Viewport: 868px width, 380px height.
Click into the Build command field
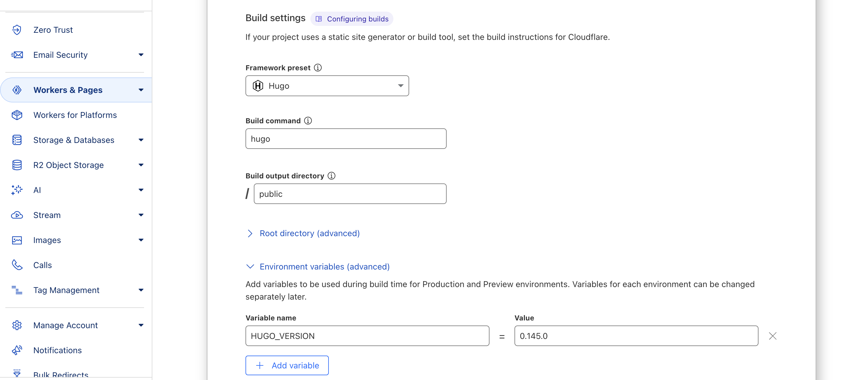click(346, 138)
